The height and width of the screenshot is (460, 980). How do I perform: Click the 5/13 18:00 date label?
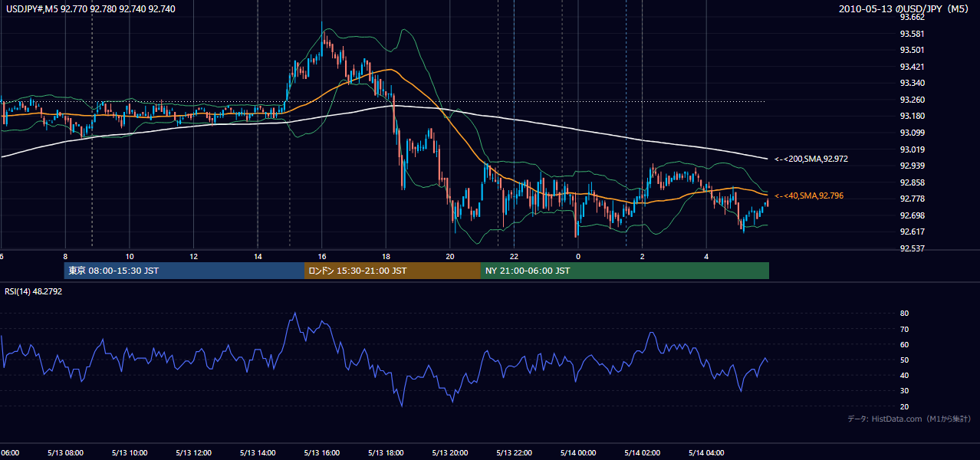click(x=386, y=452)
